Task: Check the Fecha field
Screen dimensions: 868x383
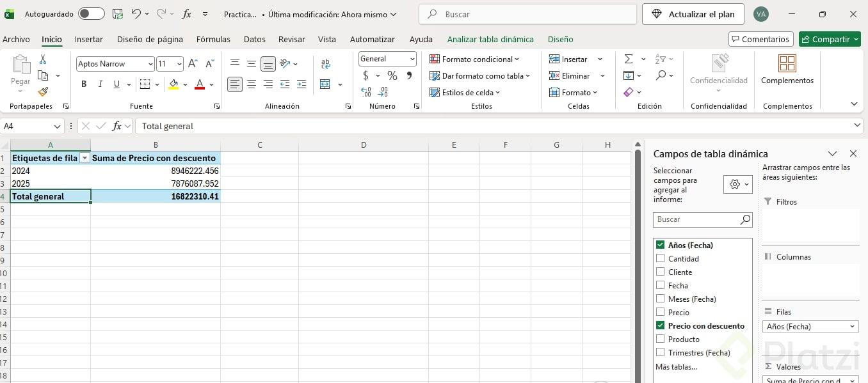Action: [660, 285]
